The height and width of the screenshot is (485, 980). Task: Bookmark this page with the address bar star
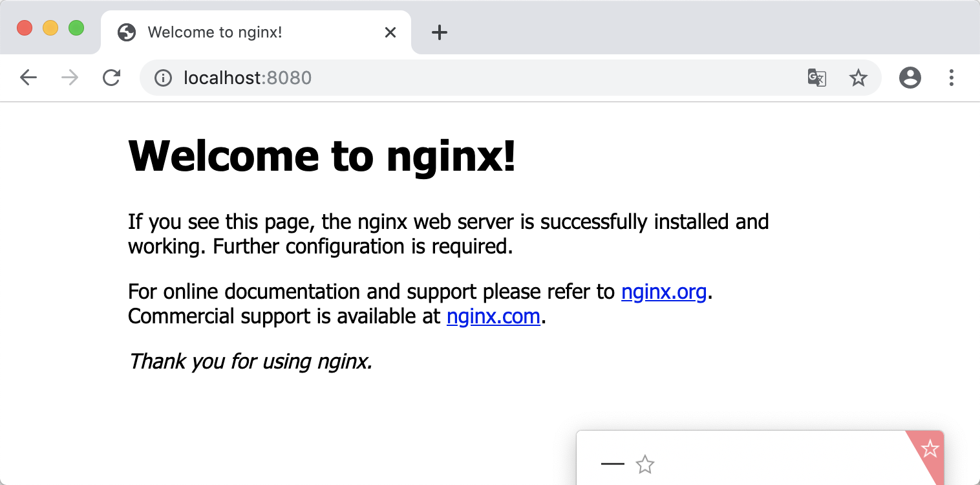point(858,78)
